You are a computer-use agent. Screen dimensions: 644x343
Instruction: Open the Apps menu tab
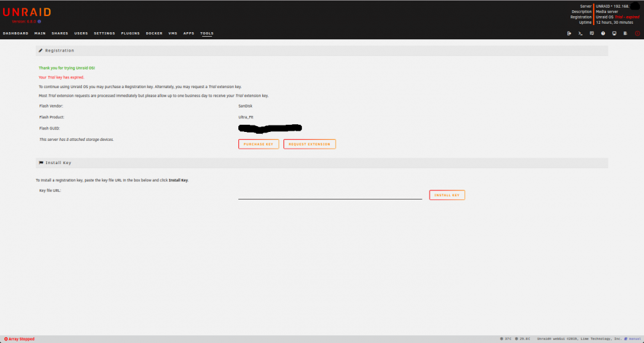pyautogui.click(x=189, y=33)
